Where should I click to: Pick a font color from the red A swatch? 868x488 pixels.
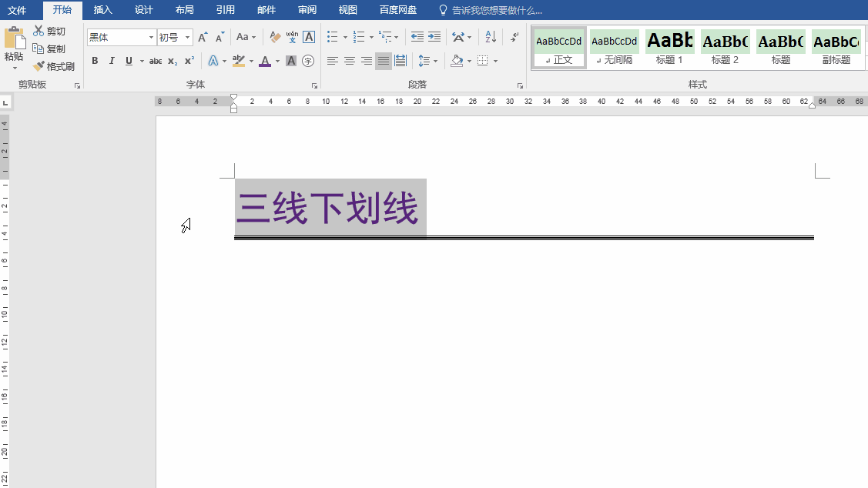click(265, 61)
